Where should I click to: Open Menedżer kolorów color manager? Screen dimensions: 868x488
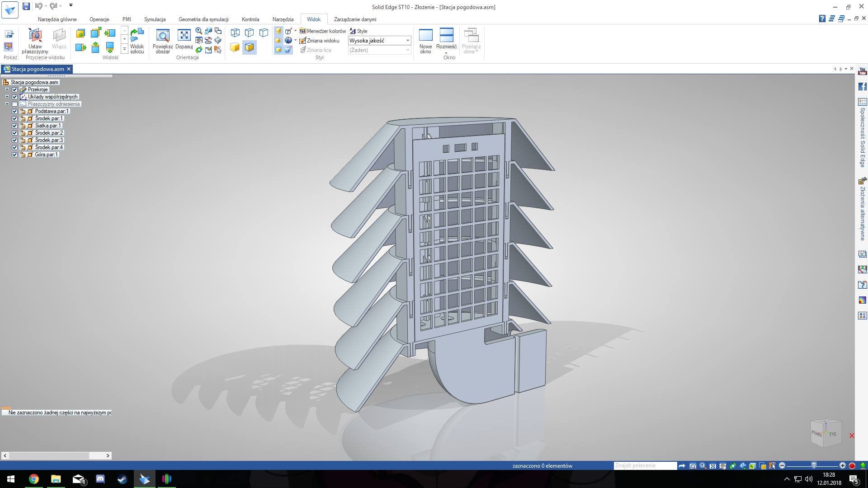323,31
